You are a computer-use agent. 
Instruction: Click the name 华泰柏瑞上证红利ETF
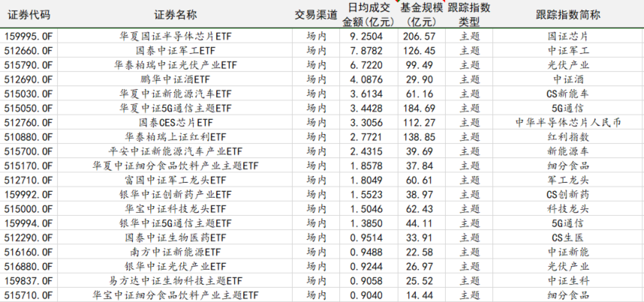[176, 137]
